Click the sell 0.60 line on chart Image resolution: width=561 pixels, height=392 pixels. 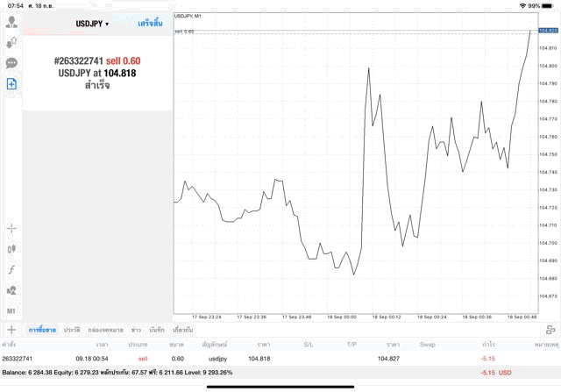point(351,32)
